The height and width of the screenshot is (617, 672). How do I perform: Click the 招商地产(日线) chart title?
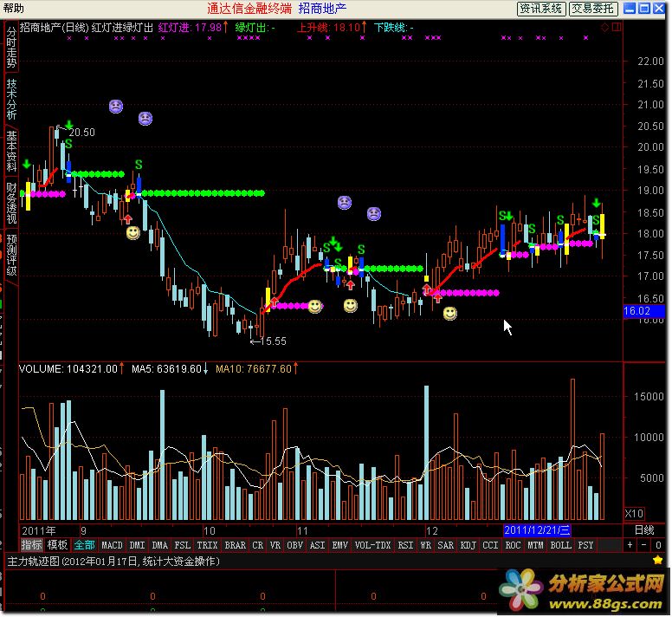(x=55, y=28)
